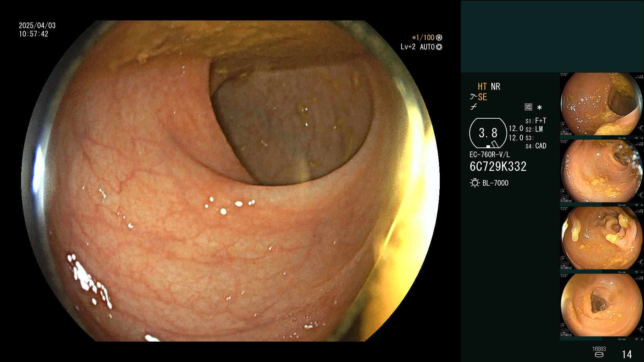
Task: Click the time 10:57:42
Action: (34, 34)
